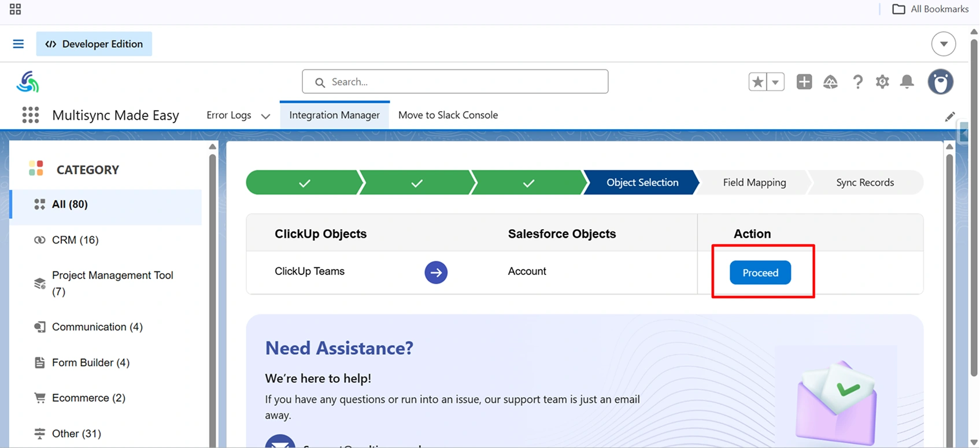The image size is (980, 448).
Task: Expand the Error Logs chevron menu
Action: (x=265, y=116)
